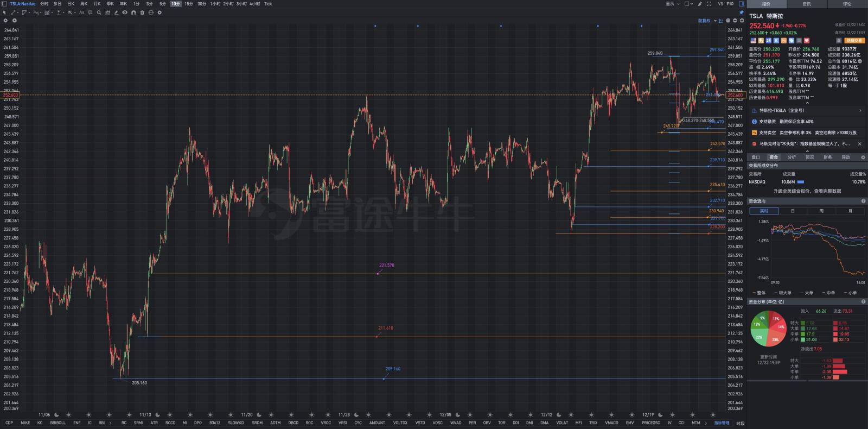The height and width of the screenshot is (429, 868).
Task: Select the 周 capital flow period
Action: [821, 211]
